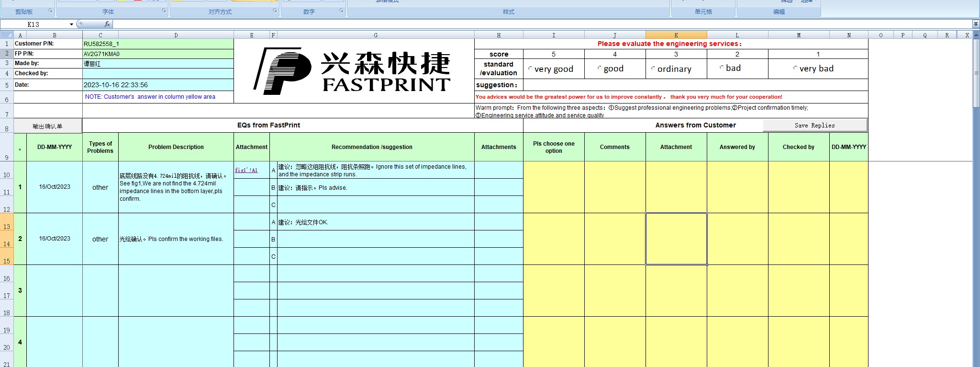The image size is (980, 367).
Task: Click the Save Replies button
Action: [815, 126]
